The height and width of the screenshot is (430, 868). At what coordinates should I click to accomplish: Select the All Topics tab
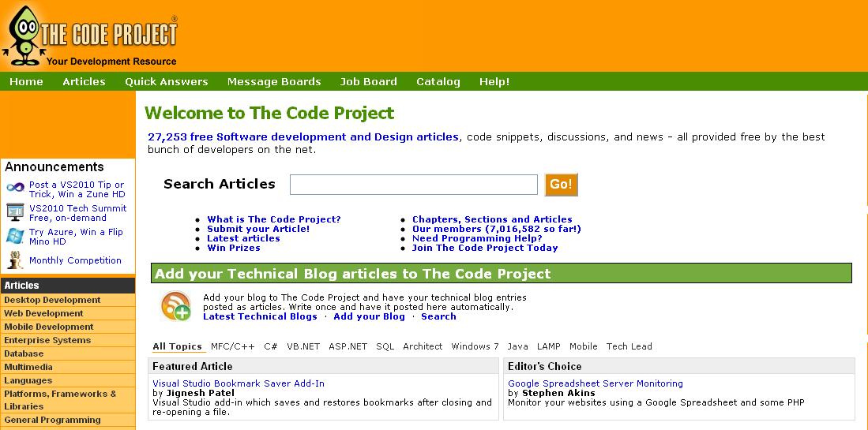(177, 346)
